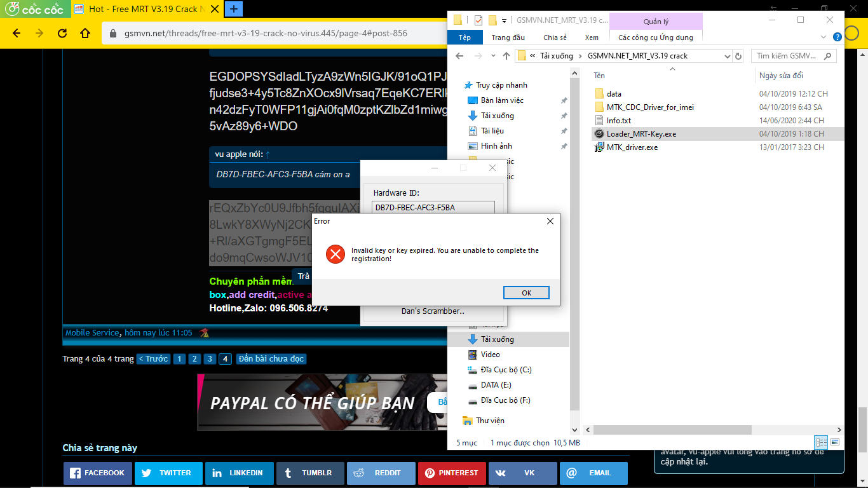Open Đĩa Cục bộ (F:) drive
Viewport: 868px width, 488px height.
click(506, 400)
